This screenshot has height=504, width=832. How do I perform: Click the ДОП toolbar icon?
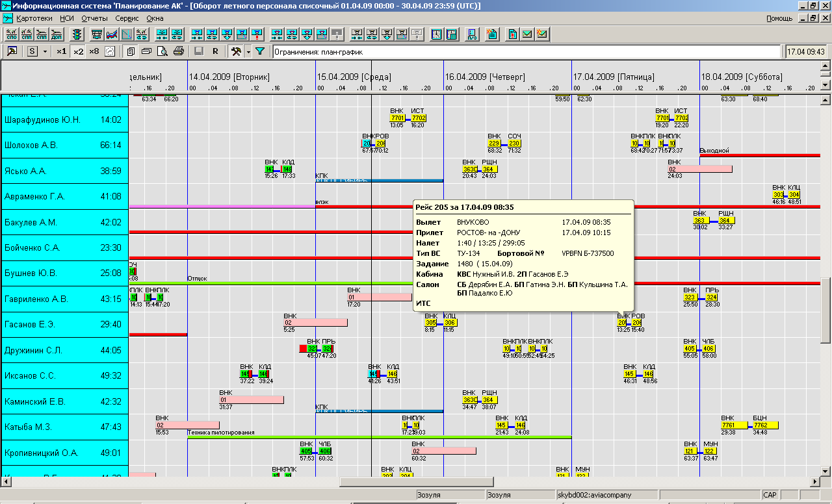click(x=57, y=34)
